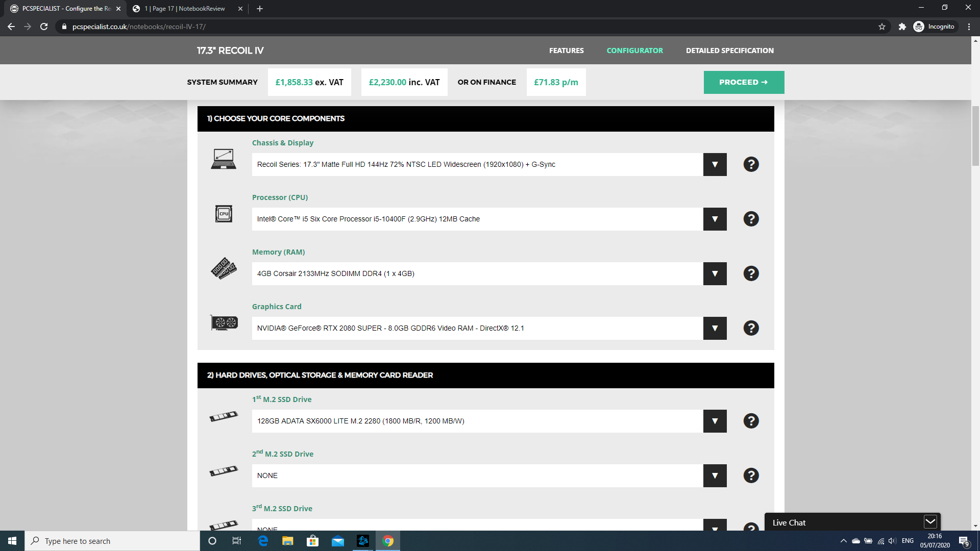Click the volume icon in system tray

(x=892, y=541)
